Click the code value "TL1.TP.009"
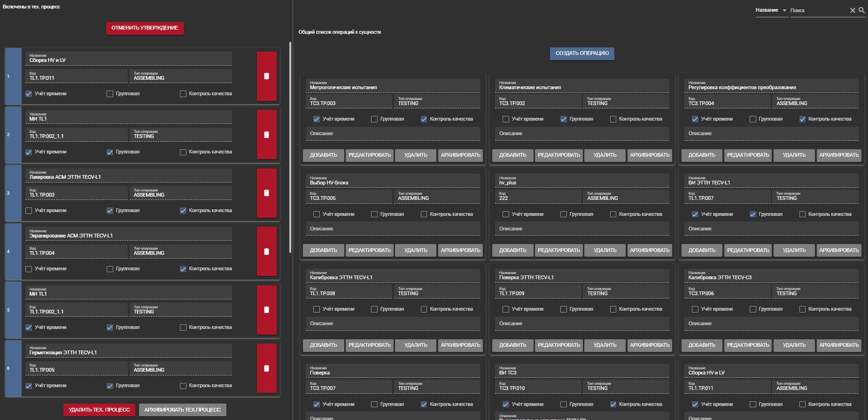This screenshot has width=868, height=420. (512, 294)
